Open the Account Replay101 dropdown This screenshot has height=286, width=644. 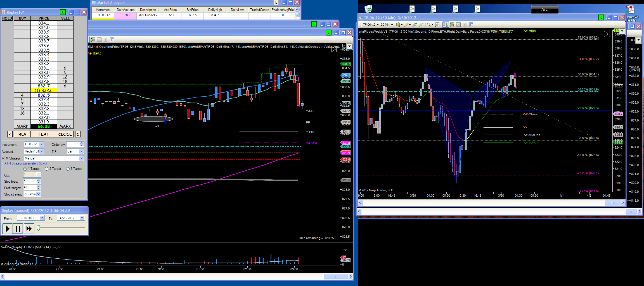[41, 151]
